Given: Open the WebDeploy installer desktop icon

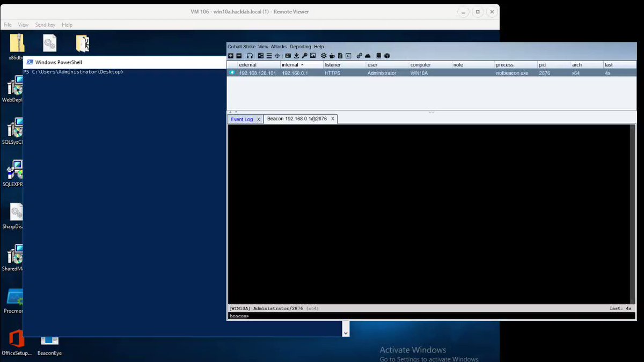Looking at the screenshot, I should pyautogui.click(x=13, y=90).
